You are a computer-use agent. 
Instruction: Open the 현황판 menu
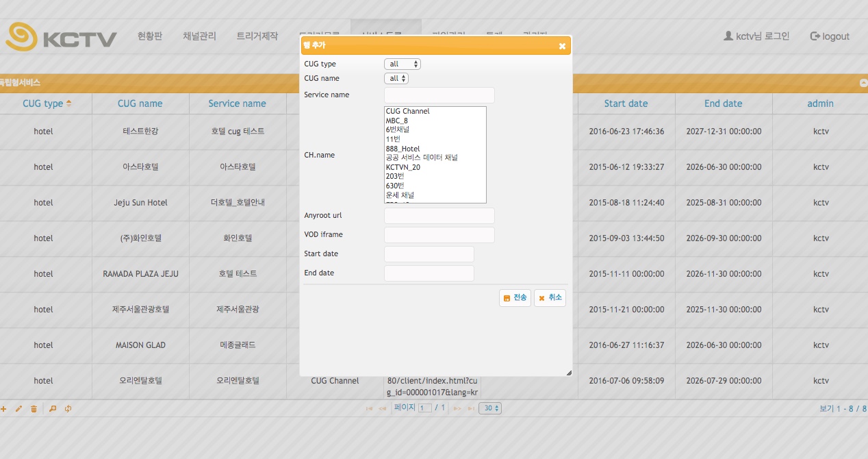[150, 36]
